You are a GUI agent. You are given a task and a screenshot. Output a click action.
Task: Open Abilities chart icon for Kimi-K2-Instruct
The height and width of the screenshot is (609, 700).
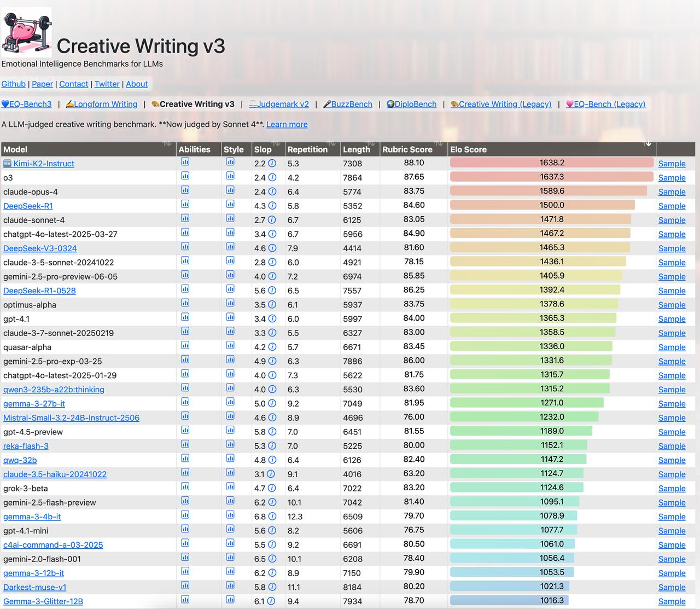(x=185, y=162)
